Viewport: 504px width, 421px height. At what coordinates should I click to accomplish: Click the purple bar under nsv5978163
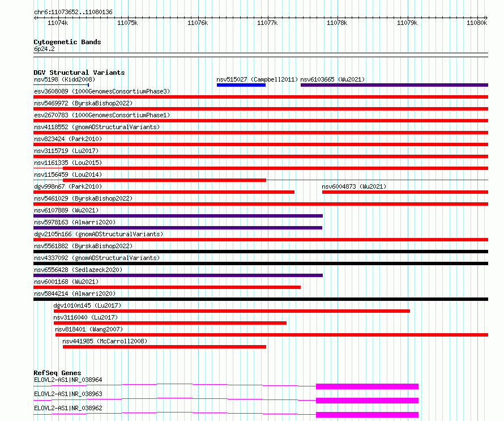click(x=178, y=228)
